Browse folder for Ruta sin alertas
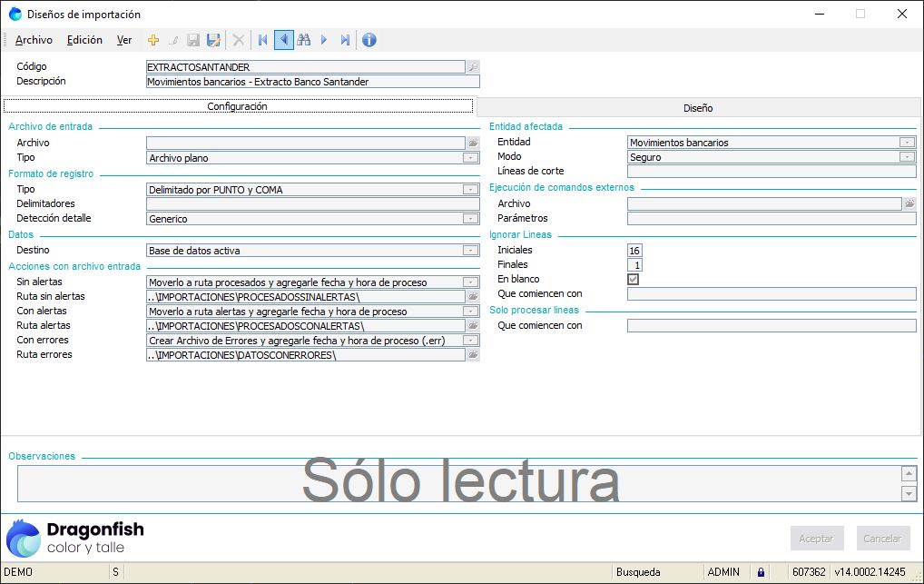This screenshot has width=924, height=584. [x=473, y=297]
